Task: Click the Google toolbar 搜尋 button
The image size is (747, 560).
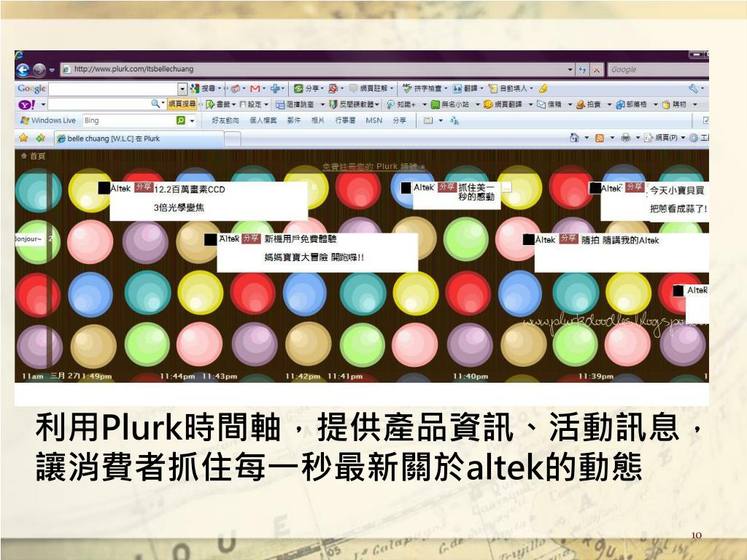Action: point(204,88)
